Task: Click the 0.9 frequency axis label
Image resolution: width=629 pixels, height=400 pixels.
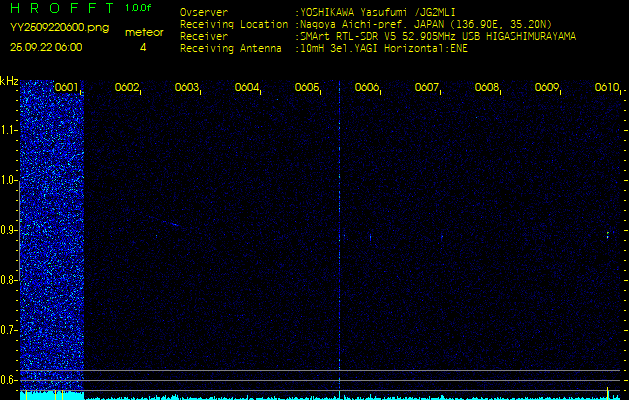Action: pyautogui.click(x=8, y=230)
